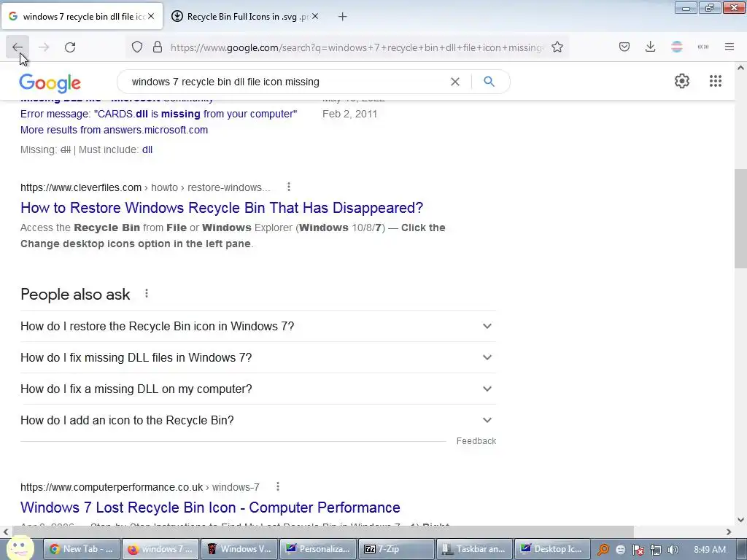Open the Firefox hamburger menu
The height and width of the screenshot is (560, 747).
click(729, 47)
